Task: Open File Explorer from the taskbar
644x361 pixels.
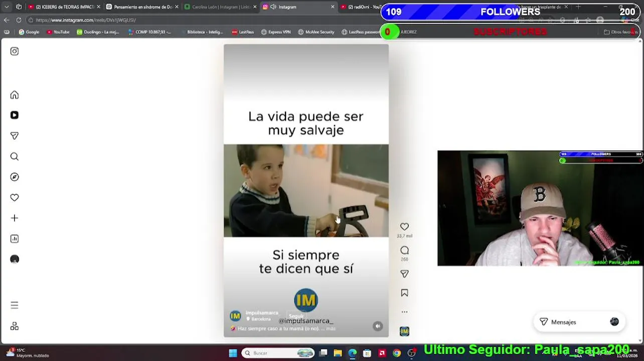Action: 338,353
